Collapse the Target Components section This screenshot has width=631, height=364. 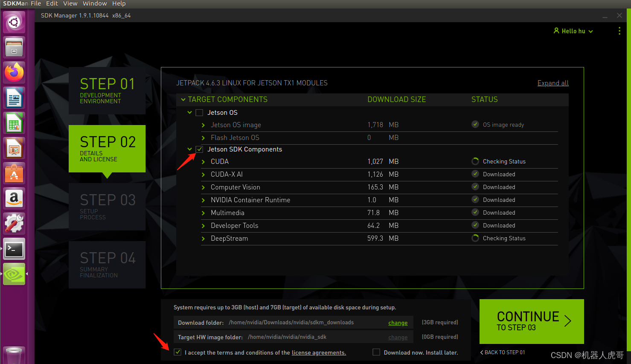(183, 99)
